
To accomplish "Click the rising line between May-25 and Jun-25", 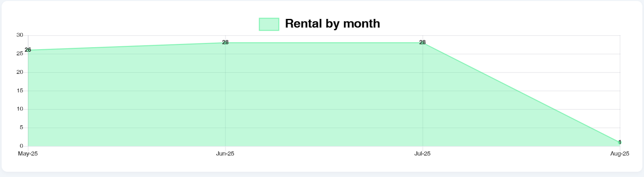I will [127, 47].
